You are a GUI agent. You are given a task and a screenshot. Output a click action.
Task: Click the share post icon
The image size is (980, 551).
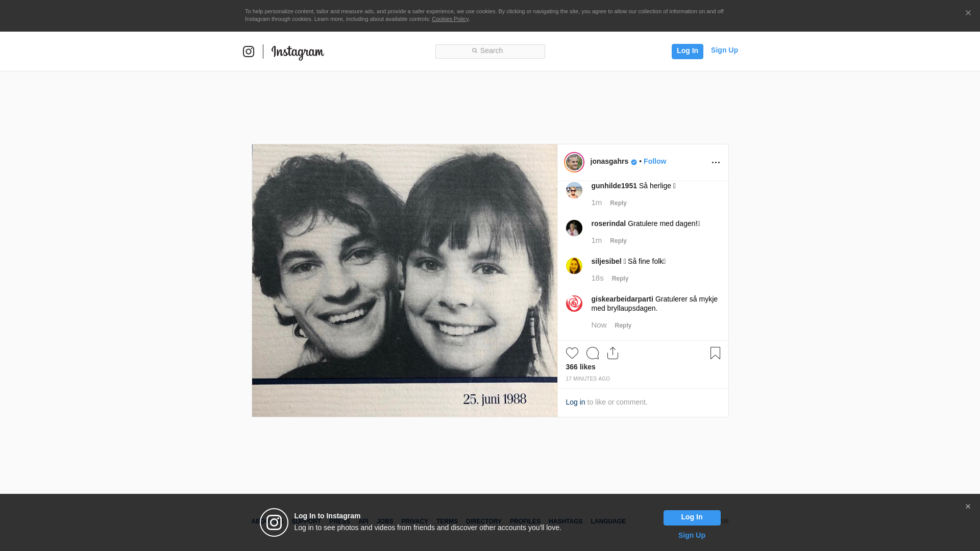612,353
